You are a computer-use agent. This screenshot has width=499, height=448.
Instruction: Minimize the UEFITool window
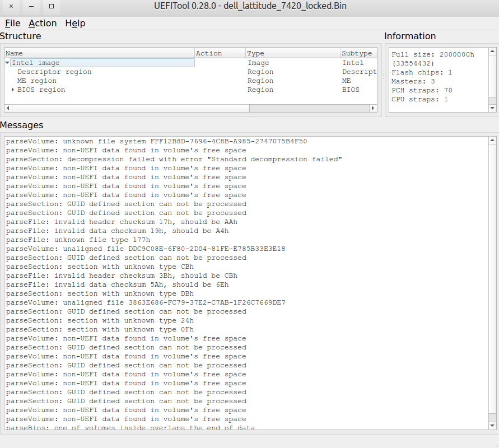[x=31, y=6]
